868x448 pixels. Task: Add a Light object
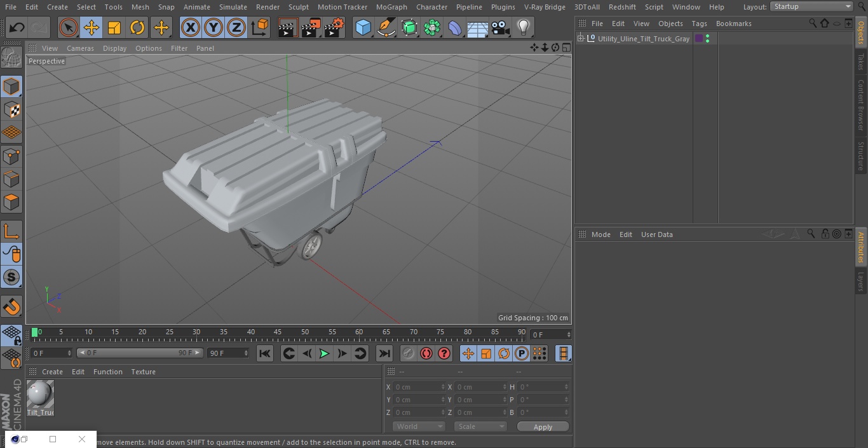click(523, 27)
